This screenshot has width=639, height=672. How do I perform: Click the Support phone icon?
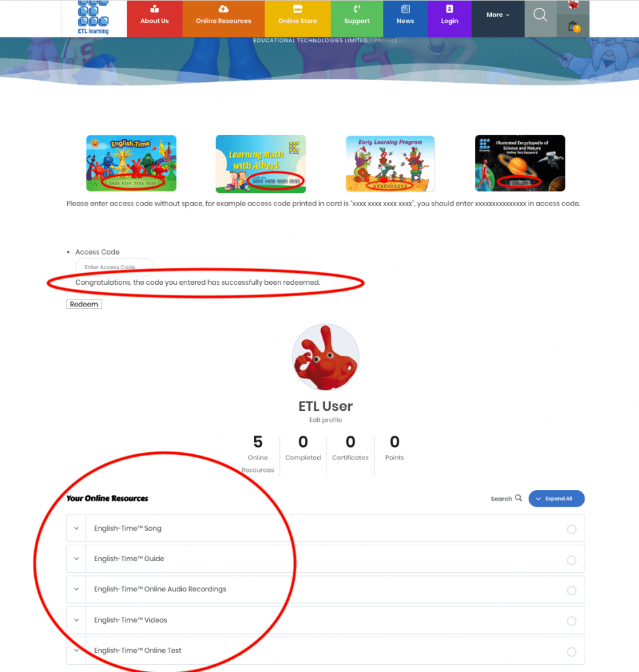click(x=357, y=9)
